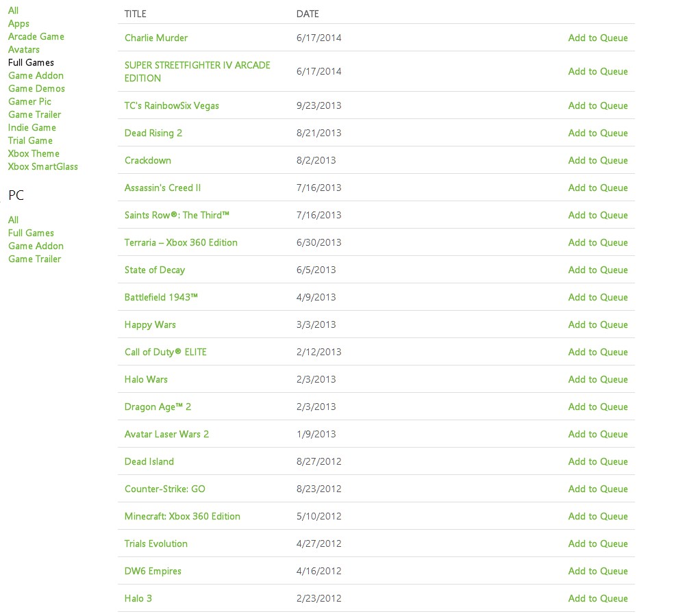This screenshot has width=689, height=616.
Task: Add Avatar Laser Wars 2 to queue
Action: (598, 434)
